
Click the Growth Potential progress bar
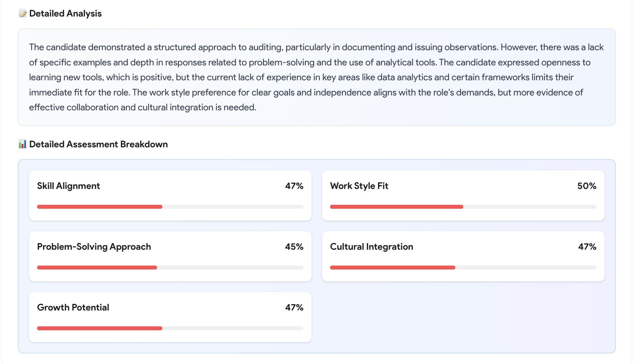coord(170,328)
